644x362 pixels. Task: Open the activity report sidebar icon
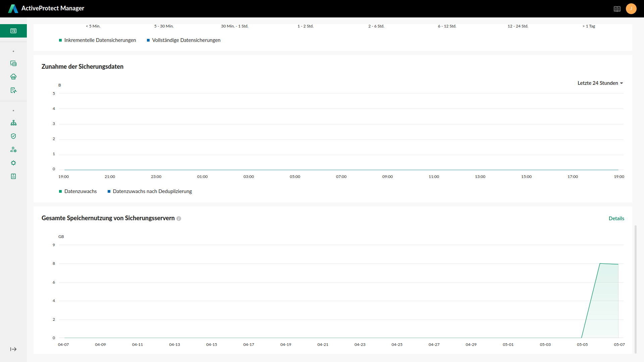13,90
